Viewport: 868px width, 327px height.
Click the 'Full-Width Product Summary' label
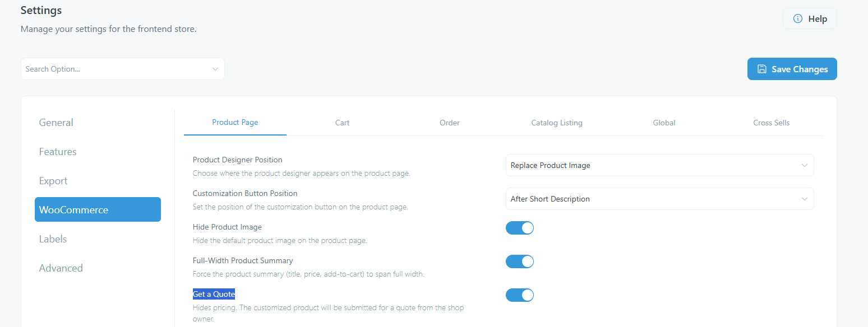(x=243, y=260)
